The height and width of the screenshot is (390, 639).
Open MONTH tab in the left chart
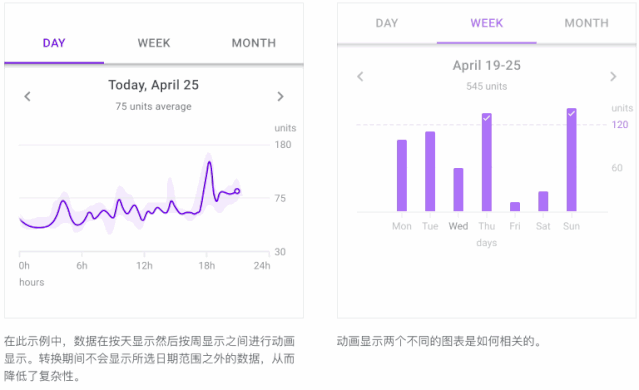[253, 43]
